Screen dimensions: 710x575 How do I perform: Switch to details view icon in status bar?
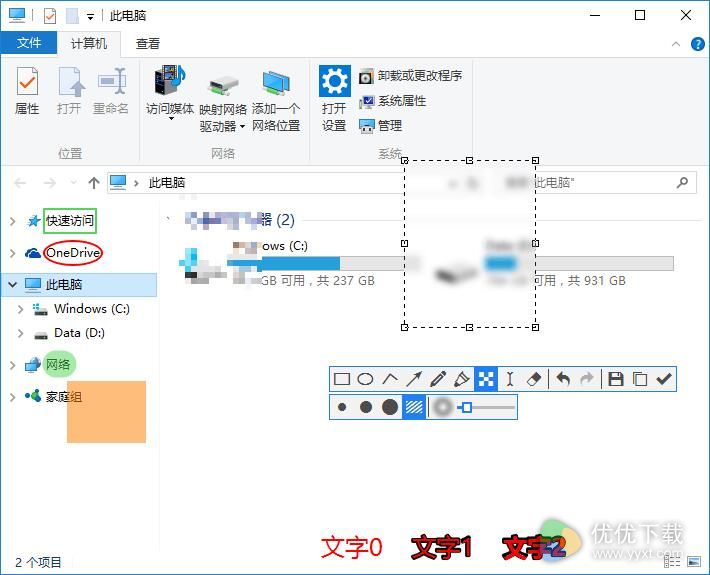672,562
